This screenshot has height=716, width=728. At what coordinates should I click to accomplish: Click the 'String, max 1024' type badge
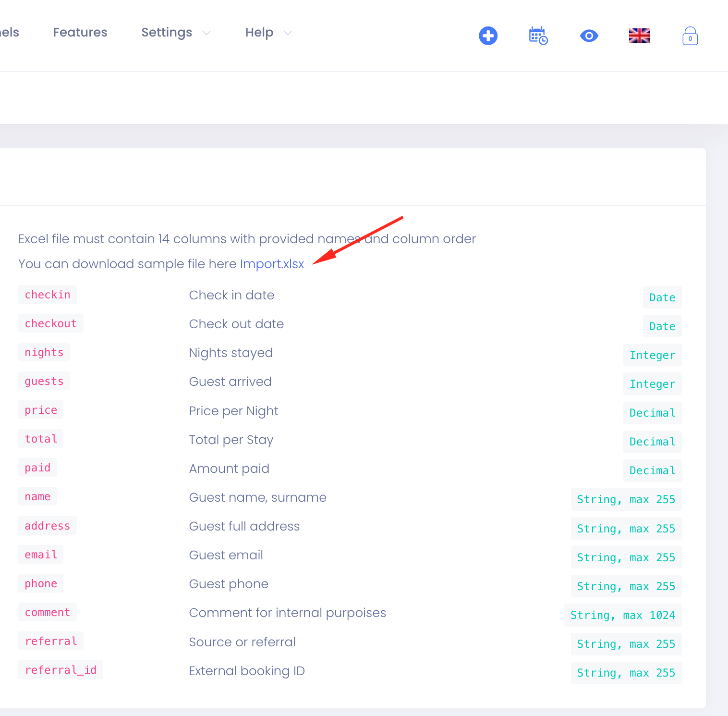point(622,615)
